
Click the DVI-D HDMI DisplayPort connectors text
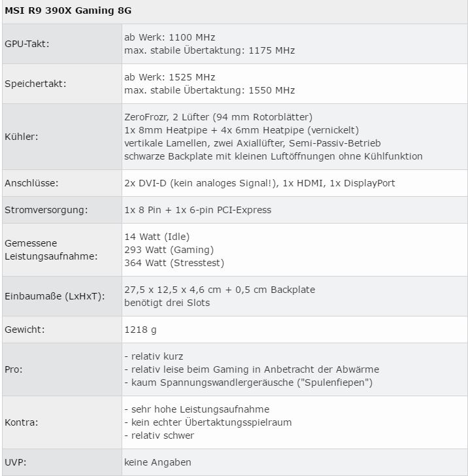pos(259,183)
